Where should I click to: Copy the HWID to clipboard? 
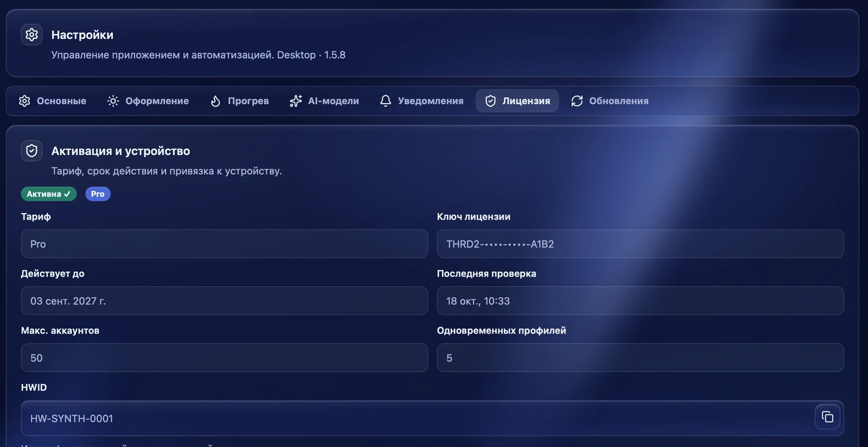tap(827, 417)
